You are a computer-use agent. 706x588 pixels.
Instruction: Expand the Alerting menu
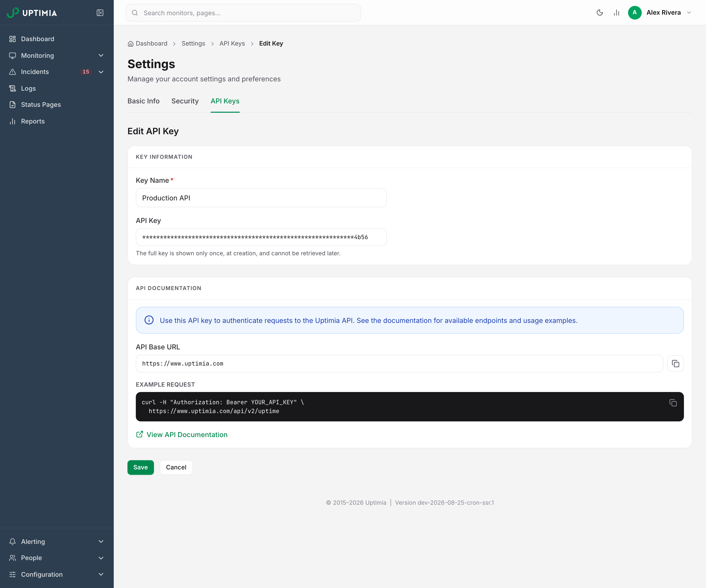(57, 541)
